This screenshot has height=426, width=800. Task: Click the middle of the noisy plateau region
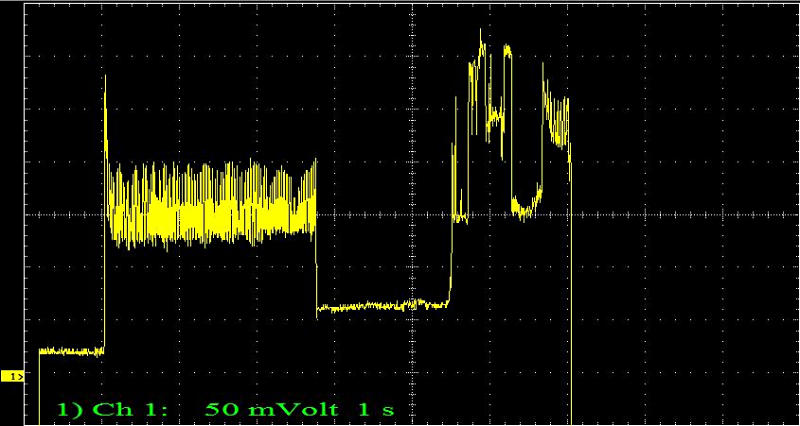pyautogui.click(x=210, y=205)
